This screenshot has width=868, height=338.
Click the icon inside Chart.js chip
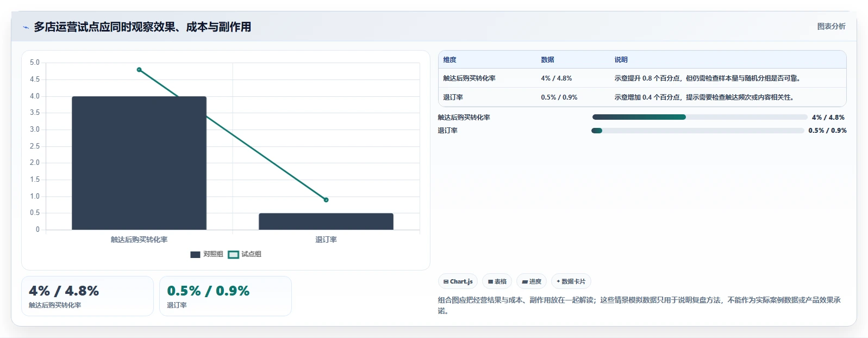446,281
